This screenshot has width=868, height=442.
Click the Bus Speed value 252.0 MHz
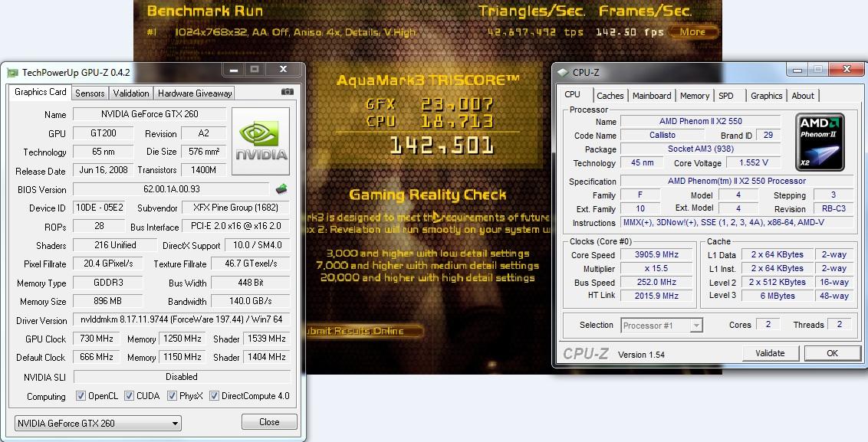pyautogui.click(x=656, y=282)
